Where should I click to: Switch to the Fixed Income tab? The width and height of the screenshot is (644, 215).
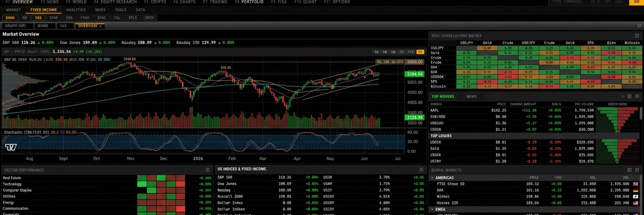tap(44, 10)
